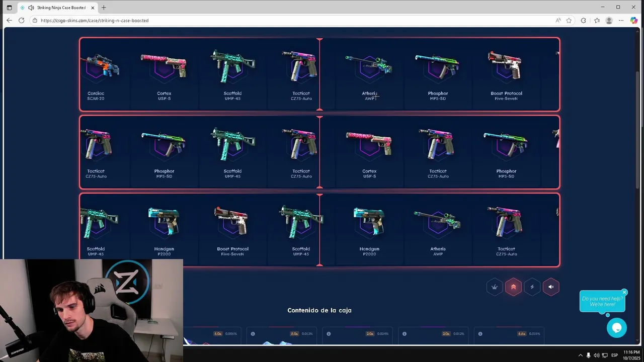Select the Cortex USP-S skin in middle spinner

coord(369,152)
